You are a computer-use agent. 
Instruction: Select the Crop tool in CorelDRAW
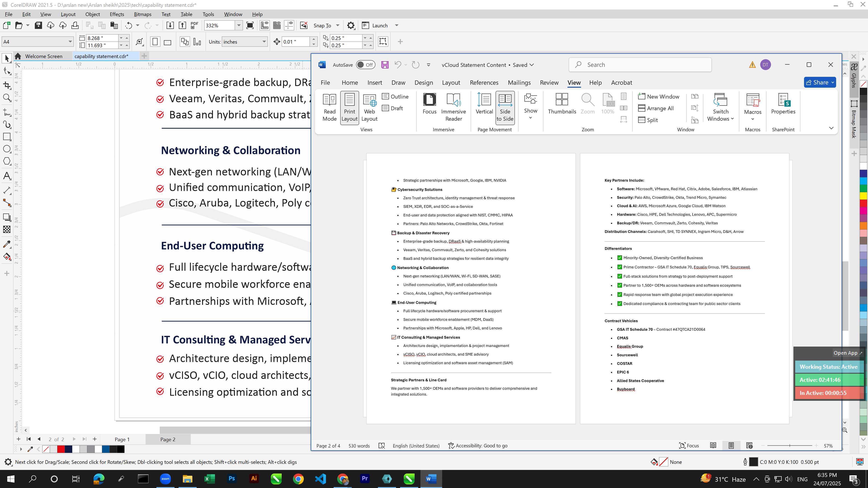point(7,85)
